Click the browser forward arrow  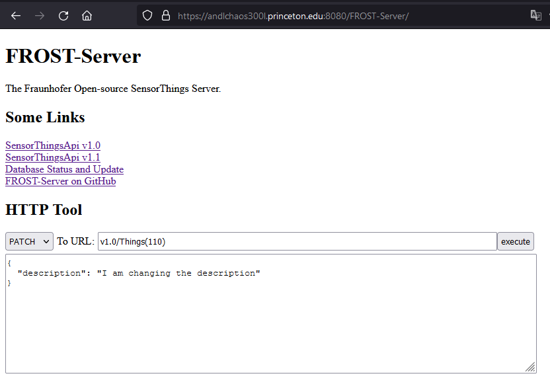click(40, 16)
